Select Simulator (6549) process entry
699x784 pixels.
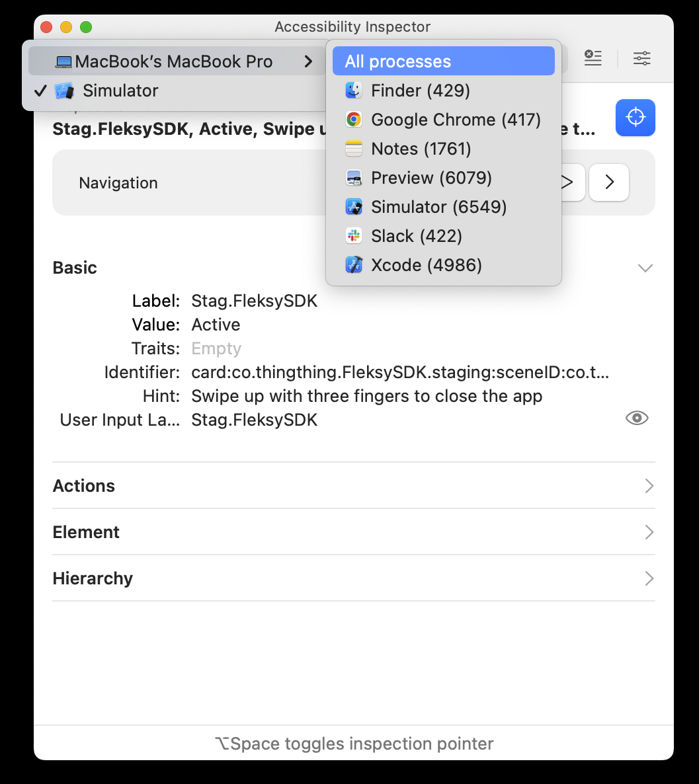[x=438, y=207]
